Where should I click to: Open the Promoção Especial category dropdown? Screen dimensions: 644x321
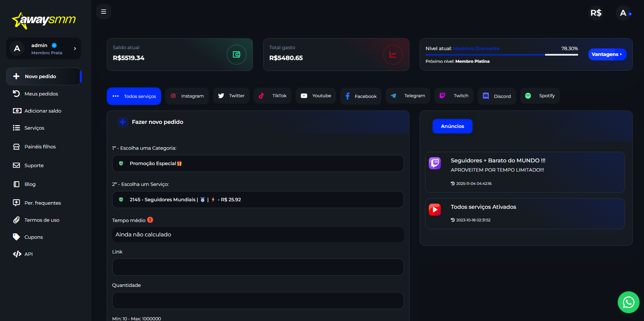tap(258, 163)
